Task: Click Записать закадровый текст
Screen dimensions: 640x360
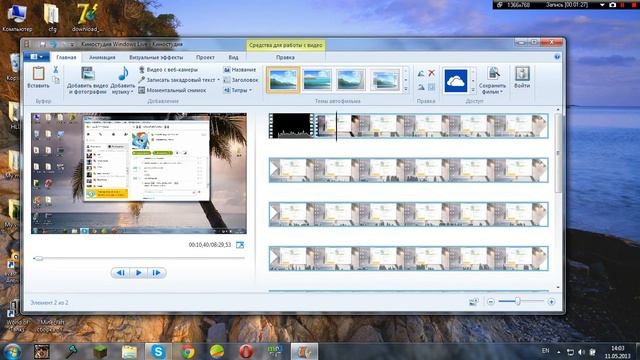Action: click(x=177, y=80)
